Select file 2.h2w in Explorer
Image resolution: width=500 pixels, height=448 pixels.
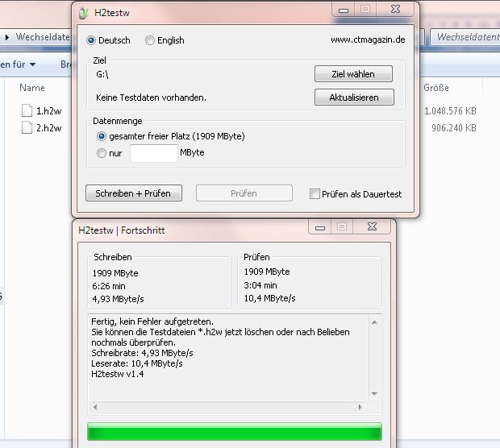[x=48, y=128]
